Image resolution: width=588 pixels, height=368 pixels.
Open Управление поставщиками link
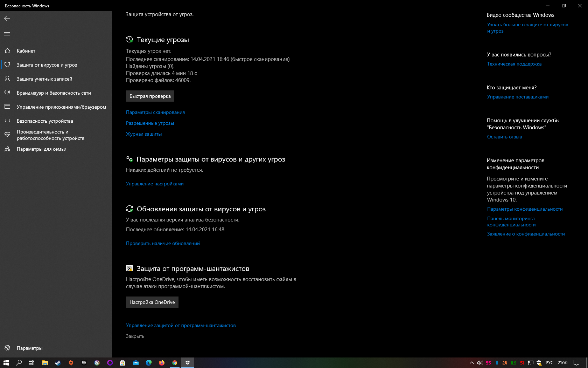(x=518, y=97)
